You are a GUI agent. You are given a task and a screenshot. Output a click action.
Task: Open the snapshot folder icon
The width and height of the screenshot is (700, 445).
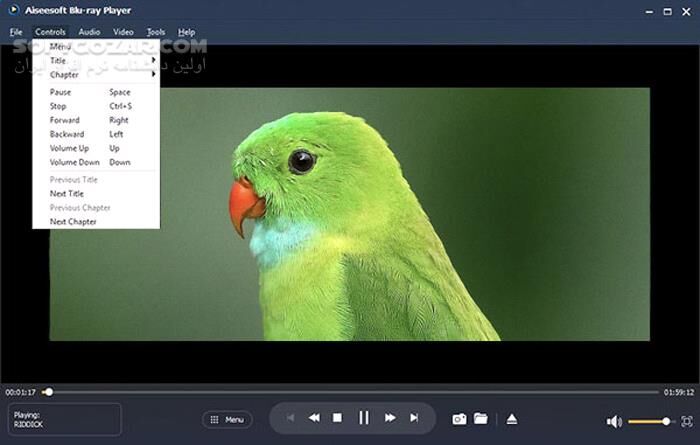[481, 419]
